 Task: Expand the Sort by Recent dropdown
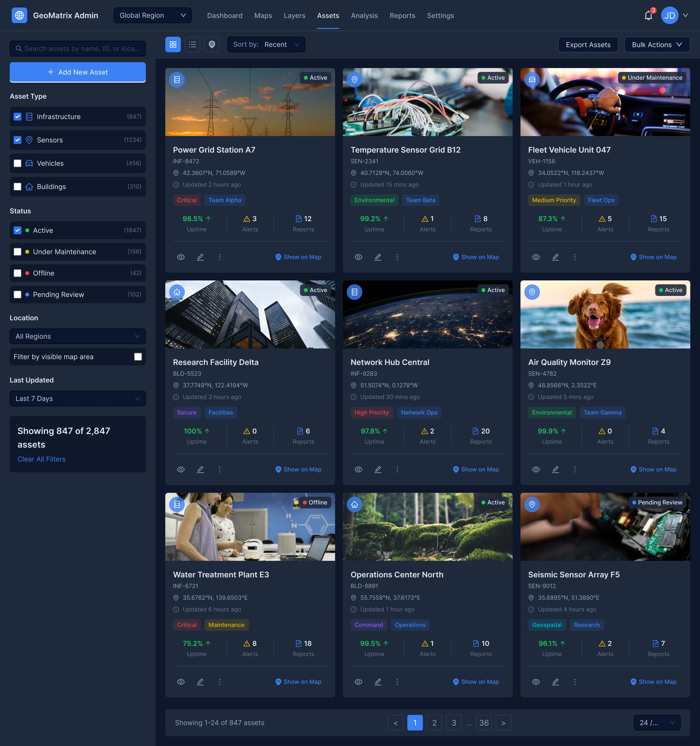266,45
